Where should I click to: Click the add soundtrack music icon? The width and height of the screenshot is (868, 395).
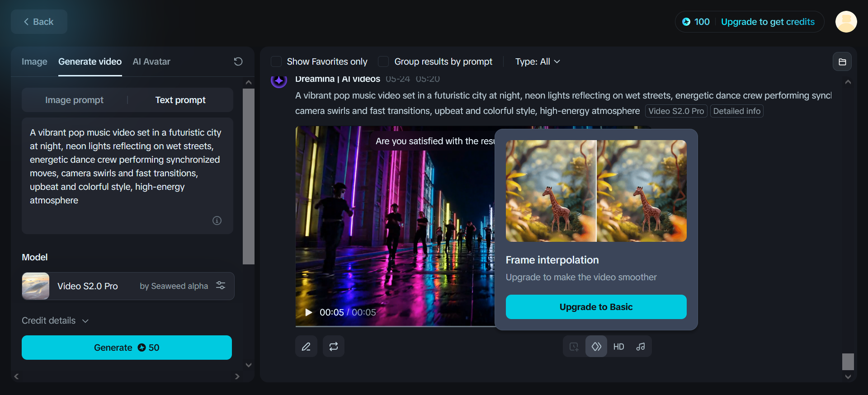point(641,347)
